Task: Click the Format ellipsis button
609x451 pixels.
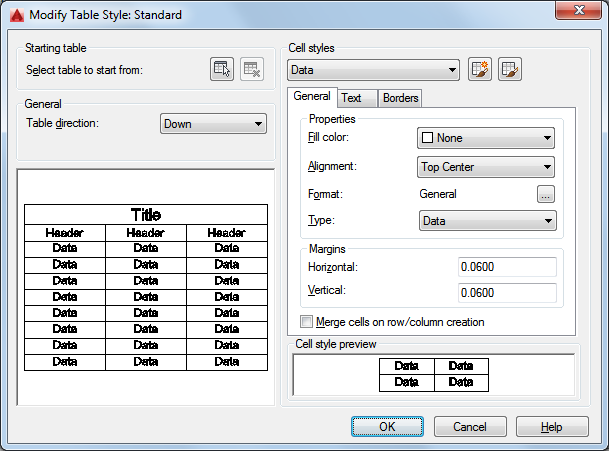Action: click(x=546, y=194)
